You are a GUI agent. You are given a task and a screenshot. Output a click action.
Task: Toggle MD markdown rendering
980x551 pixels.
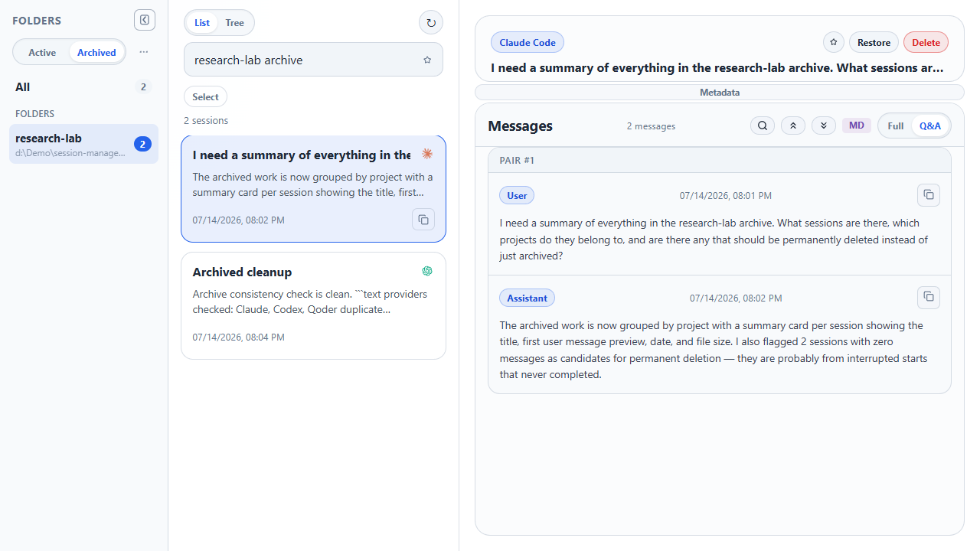click(857, 126)
